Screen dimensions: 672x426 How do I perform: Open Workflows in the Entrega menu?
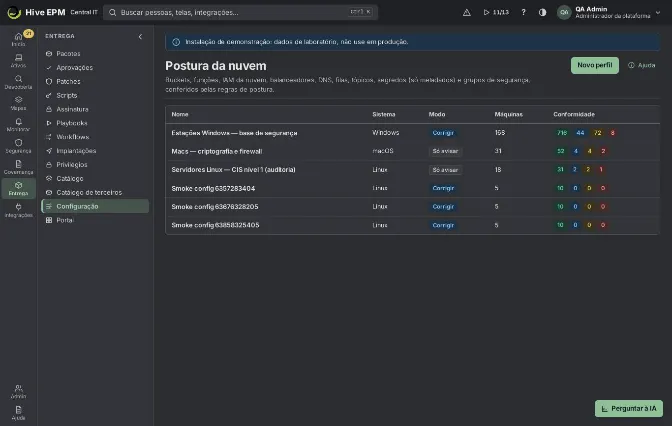click(x=95, y=137)
